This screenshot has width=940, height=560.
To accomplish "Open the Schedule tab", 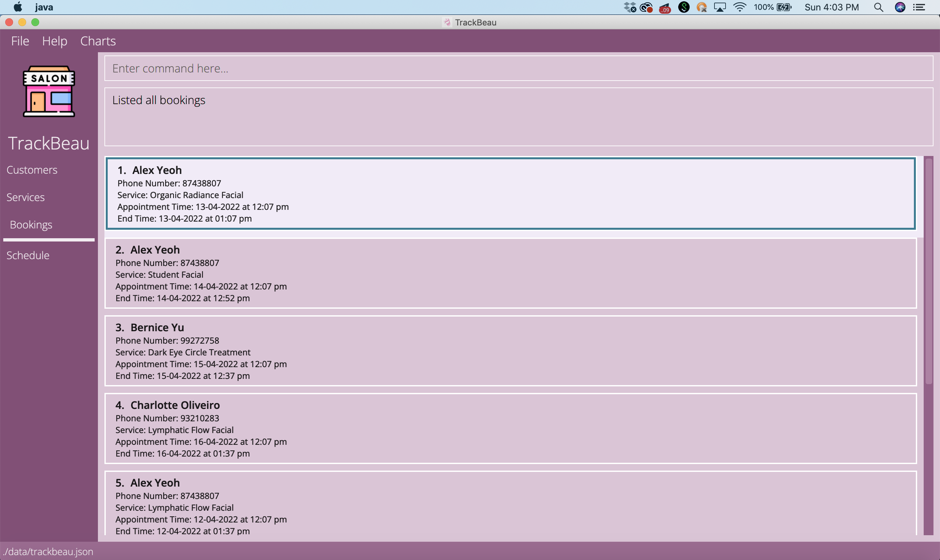I will (28, 256).
